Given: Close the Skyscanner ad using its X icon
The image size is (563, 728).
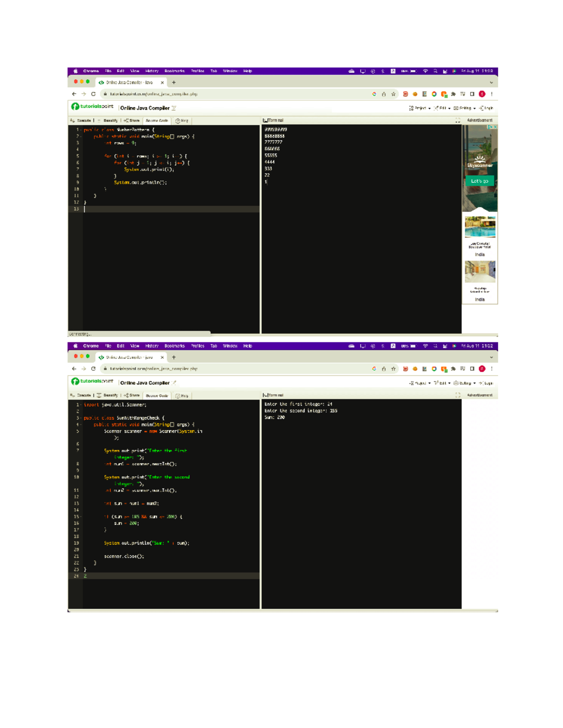Looking at the screenshot, I should 495,127.
